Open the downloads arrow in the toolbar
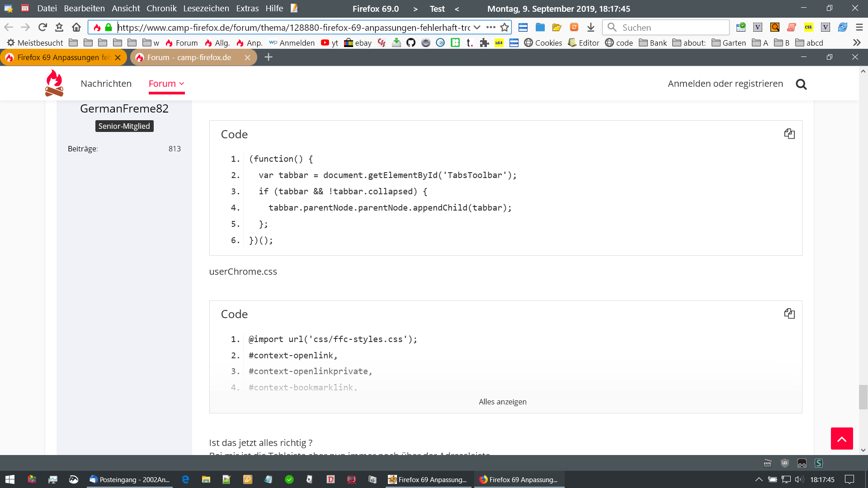Screen dimensions: 868x488 click(591, 28)
